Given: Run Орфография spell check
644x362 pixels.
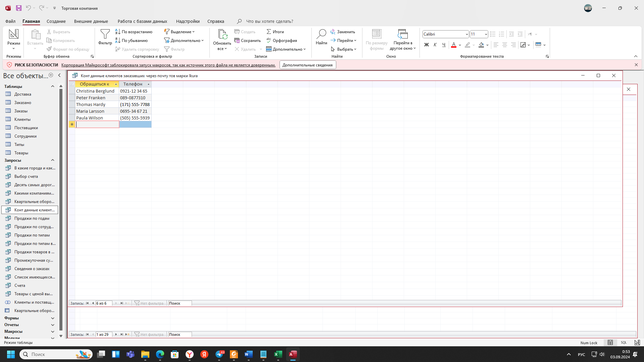Looking at the screenshot, I should pyautogui.click(x=282, y=40).
